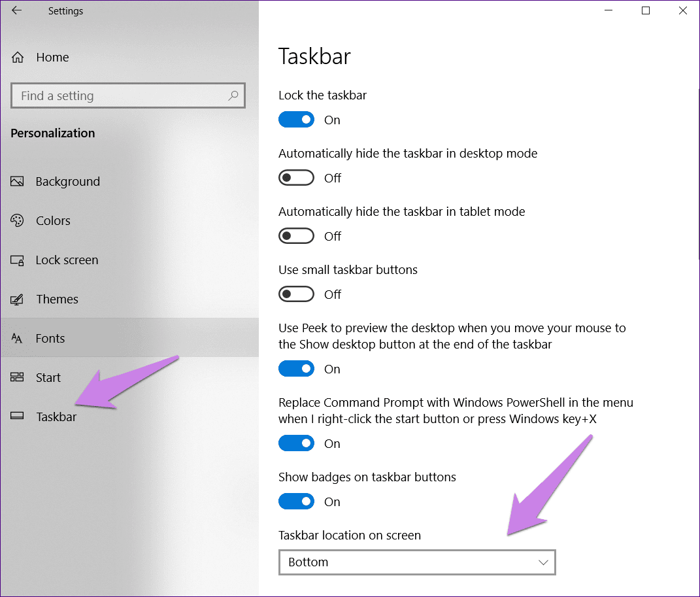
Task: Click the Taskbar page heading
Action: point(315,56)
